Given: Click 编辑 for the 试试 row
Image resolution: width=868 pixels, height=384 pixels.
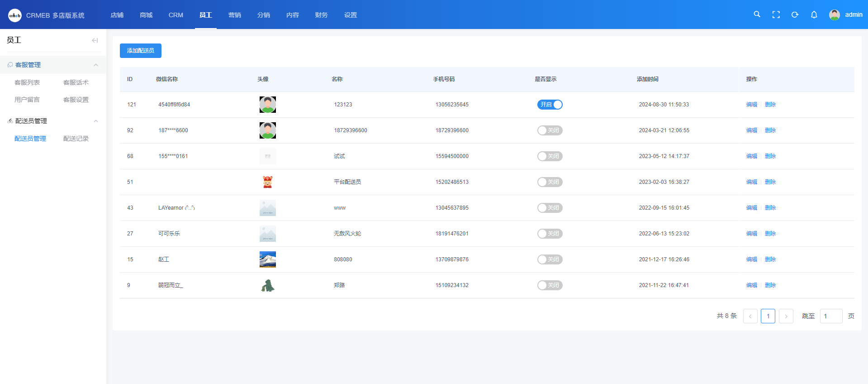Looking at the screenshot, I should click(751, 156).
